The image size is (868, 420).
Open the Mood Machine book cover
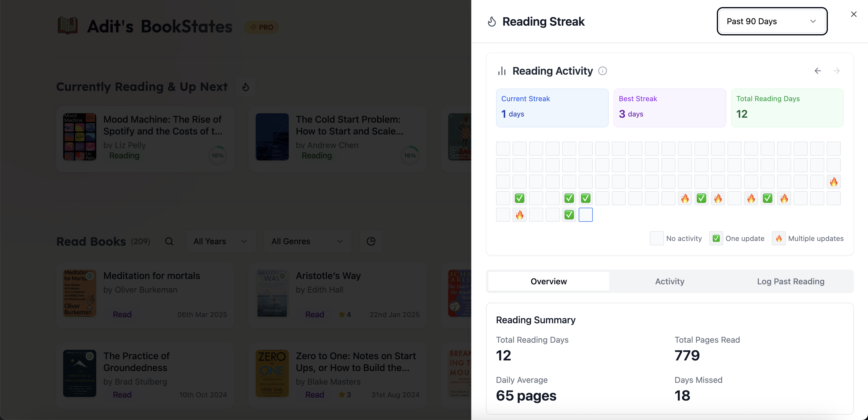click(x=80, y=137)
